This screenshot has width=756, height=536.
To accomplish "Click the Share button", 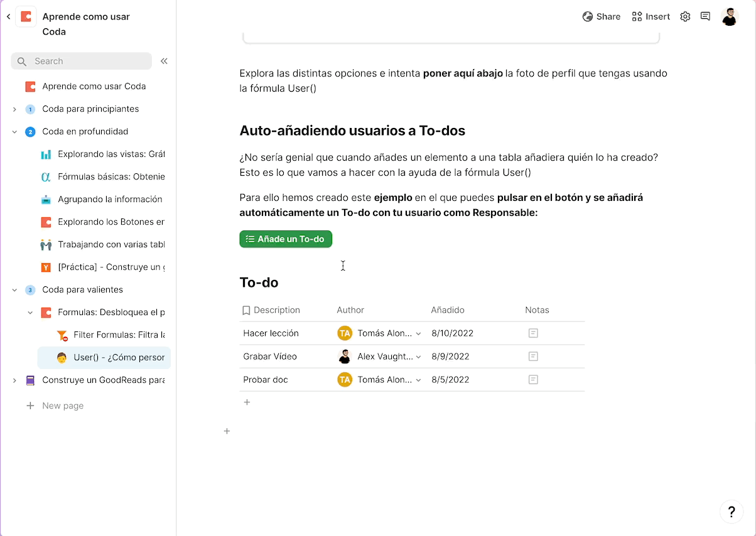I will [x=601, y=17].
